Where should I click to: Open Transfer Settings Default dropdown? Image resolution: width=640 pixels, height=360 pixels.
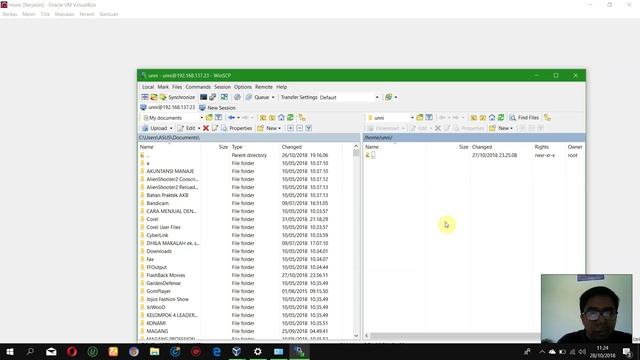[x=349, y=97]
